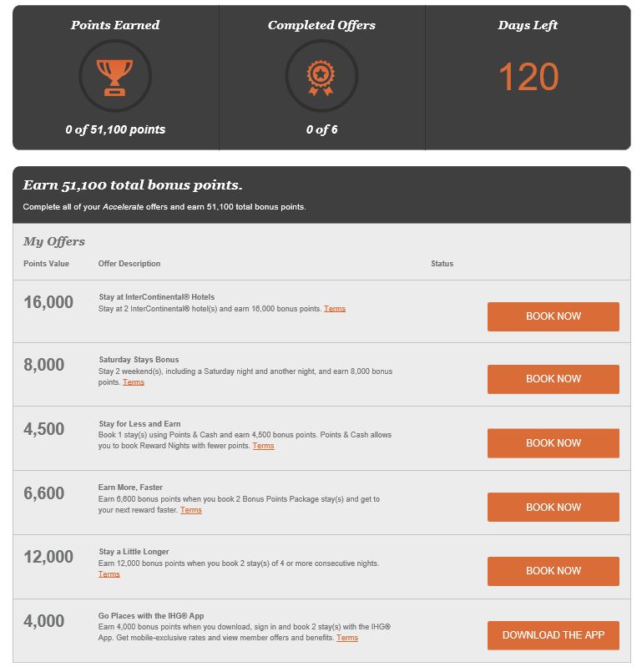Viewport: 642px width, 672px height.
Task: Click the 16,000 points value
Action: pyautogui.click(x=48, y=302)
